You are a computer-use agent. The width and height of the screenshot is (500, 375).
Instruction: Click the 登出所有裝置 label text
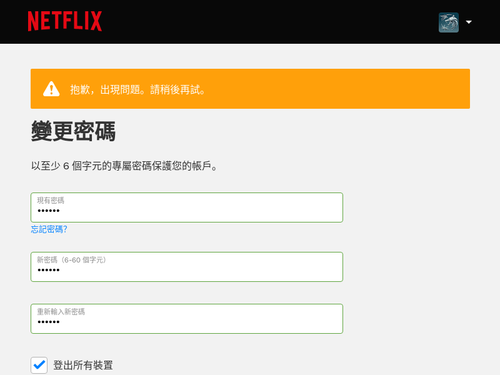(x=83, y=365)
